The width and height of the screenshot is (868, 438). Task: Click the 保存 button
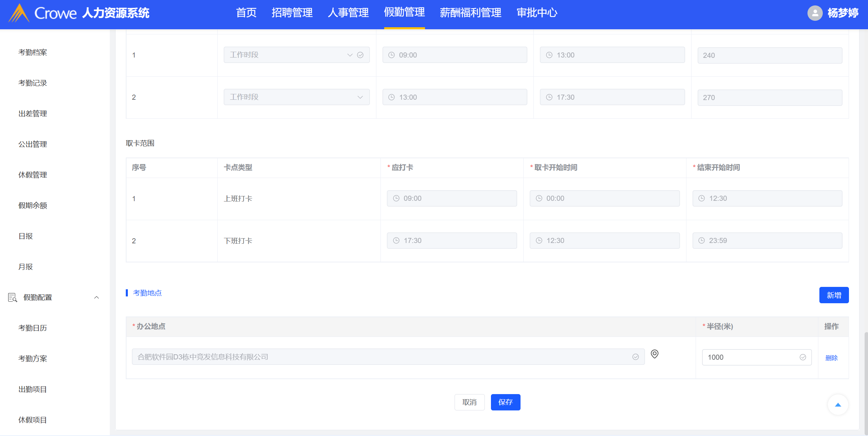(x=505, y=402)
